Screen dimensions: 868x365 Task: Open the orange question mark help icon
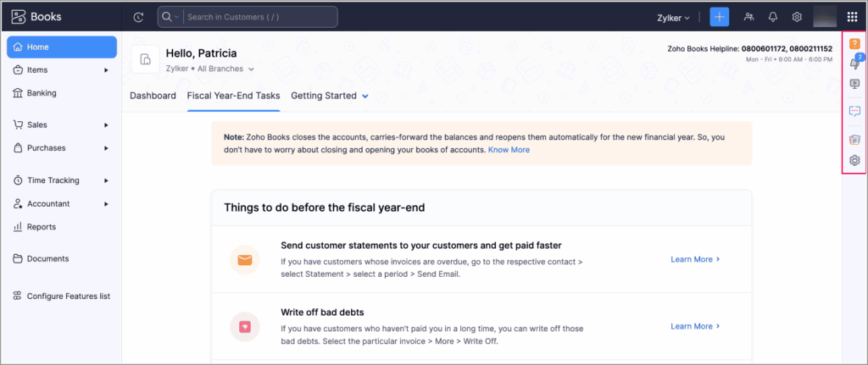tap(854, 44)
